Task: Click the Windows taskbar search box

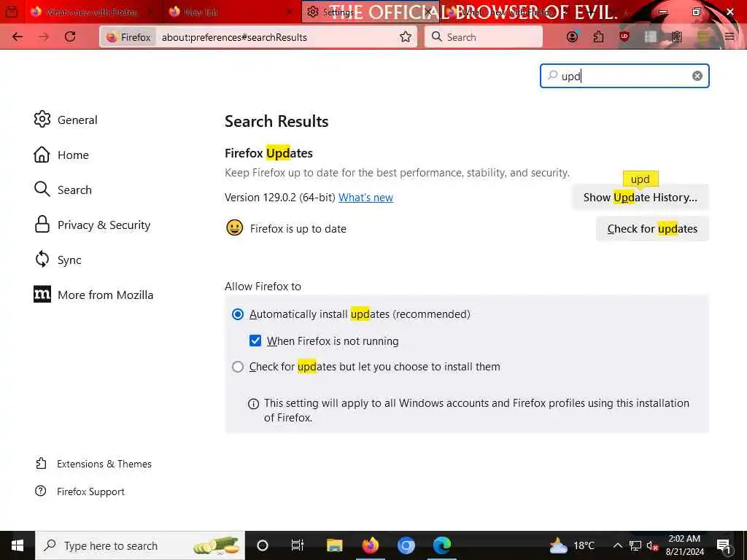Action: click(x=140, y=545)
